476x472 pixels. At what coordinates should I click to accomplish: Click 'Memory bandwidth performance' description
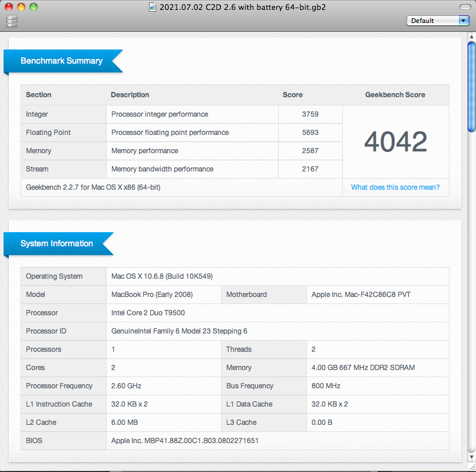(x=163, y=169)
